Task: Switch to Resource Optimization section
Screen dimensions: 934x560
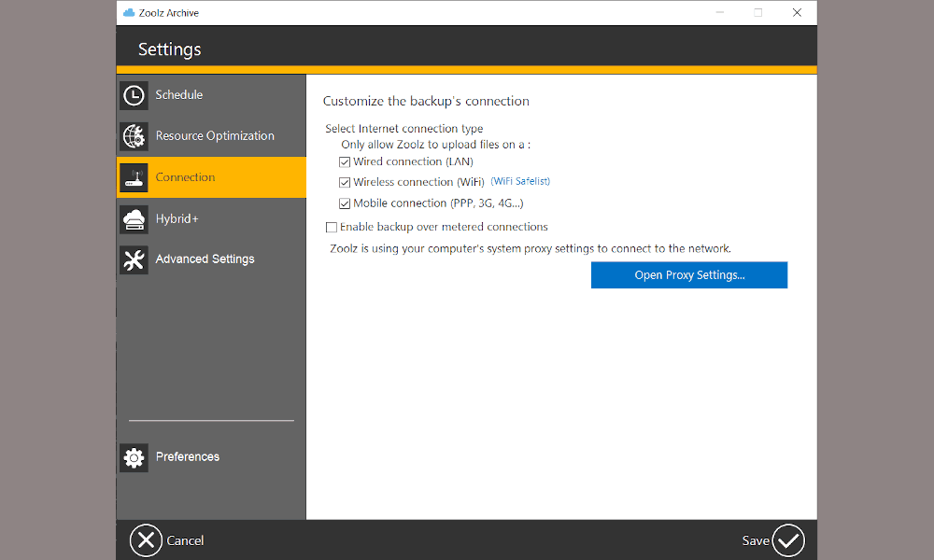Action: 215,136
